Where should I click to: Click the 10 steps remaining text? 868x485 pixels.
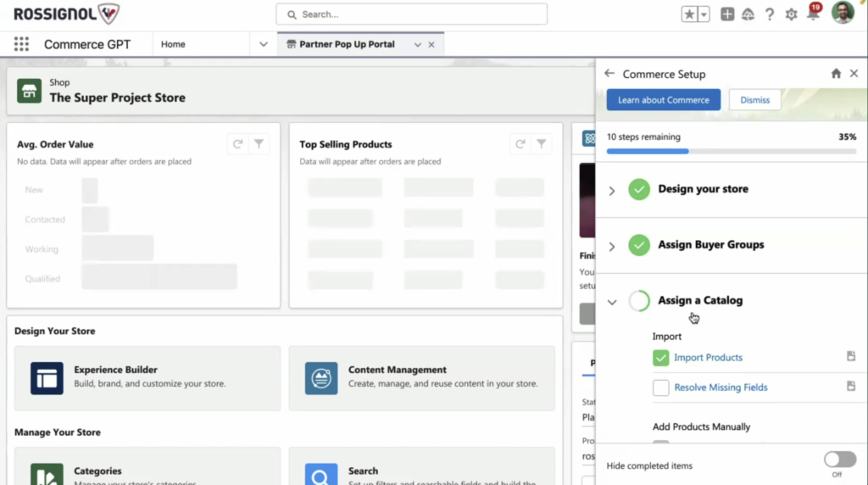pyautogui.click(x=644, y=137)
